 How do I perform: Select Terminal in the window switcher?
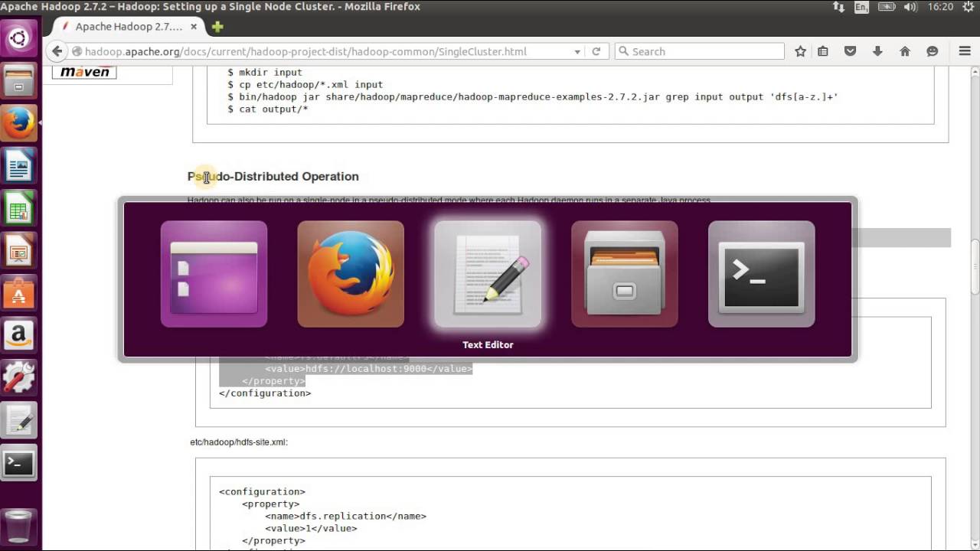click(x=762, y=274)
